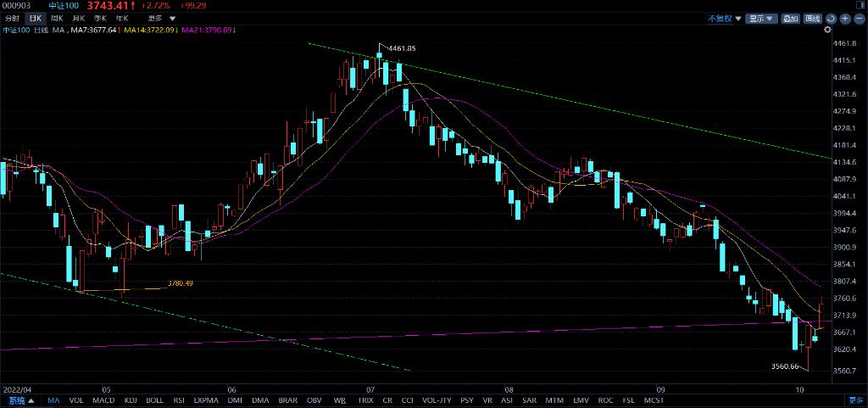Screen dimensions: 868x408
Task: Zoom out with the minus icon
Action: click(859, 18)
